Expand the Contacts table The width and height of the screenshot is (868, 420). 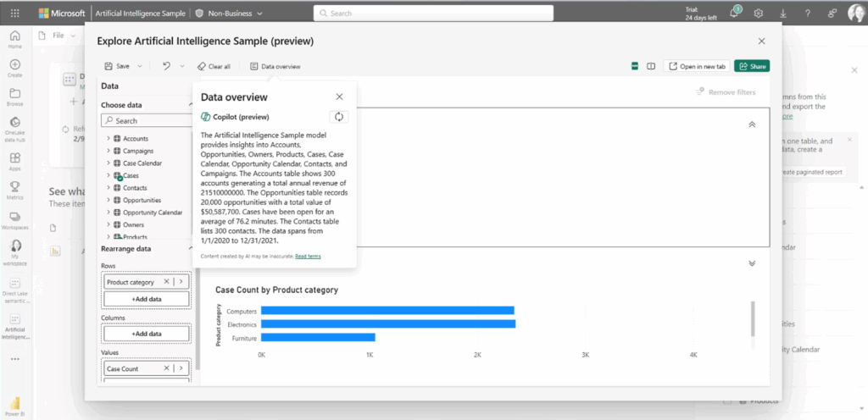108,188
